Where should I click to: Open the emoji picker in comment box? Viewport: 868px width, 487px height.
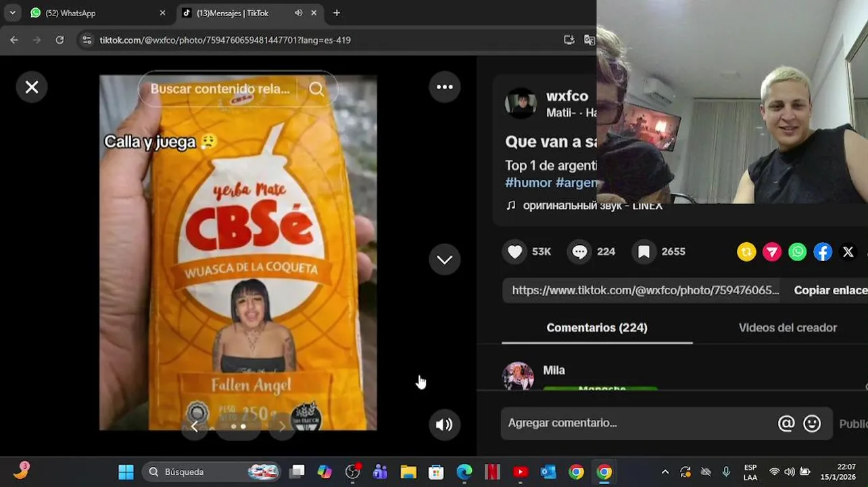812,423
